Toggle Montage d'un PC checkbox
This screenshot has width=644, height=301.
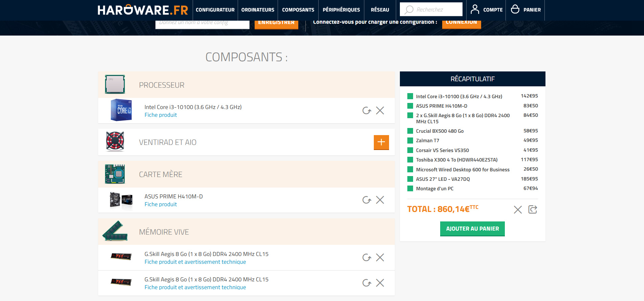[x=410, y=188]
